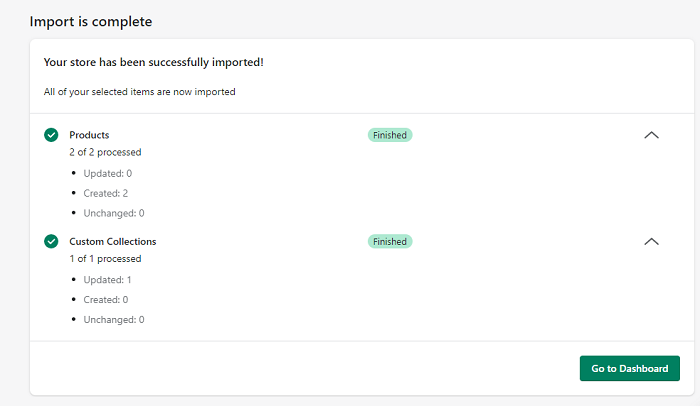This screenshot has width=700, height=406.
Task: Click the Finished badge for Products
Action: [390, 135]
